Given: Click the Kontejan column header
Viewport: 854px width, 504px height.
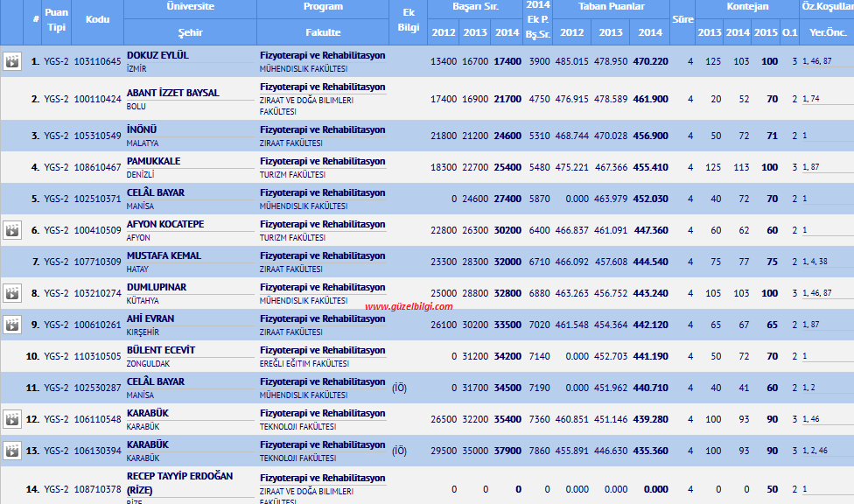Looking at the screenshot, I should [x=747, y=7].
